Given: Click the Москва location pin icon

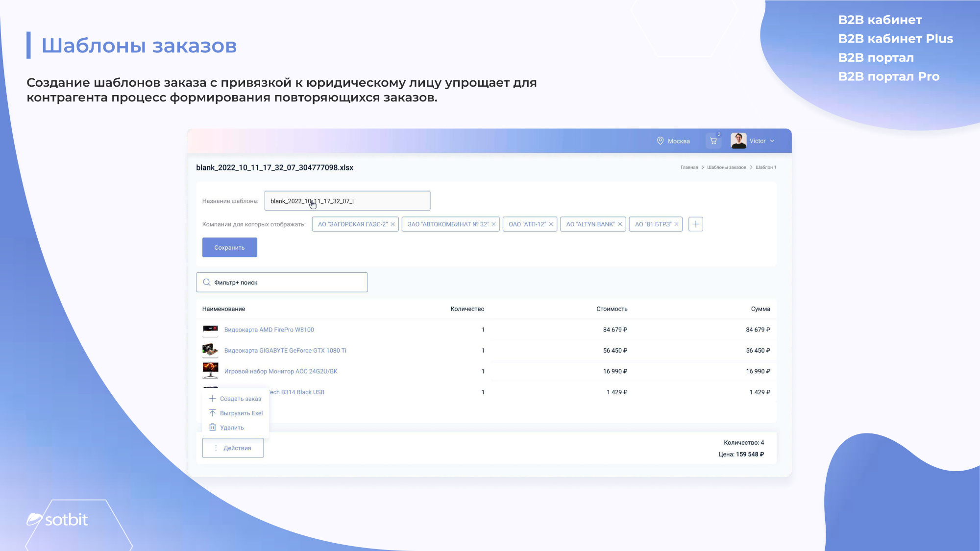Looking at the screenshot, I should click(x=660, y=141).
